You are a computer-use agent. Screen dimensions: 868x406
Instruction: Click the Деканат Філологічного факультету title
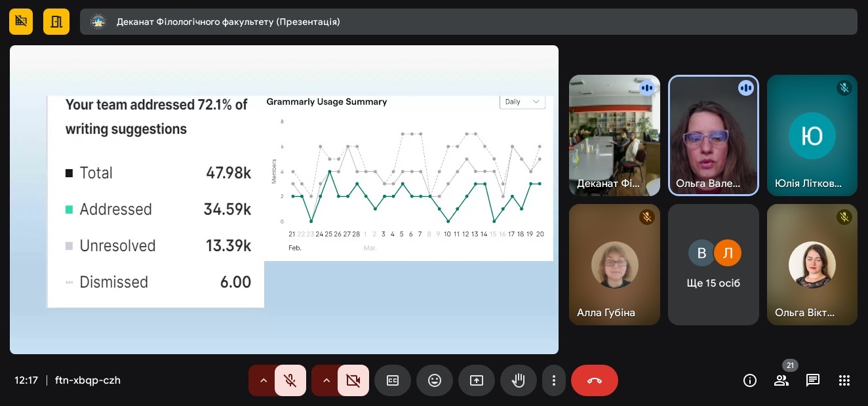tap(228, 22)
